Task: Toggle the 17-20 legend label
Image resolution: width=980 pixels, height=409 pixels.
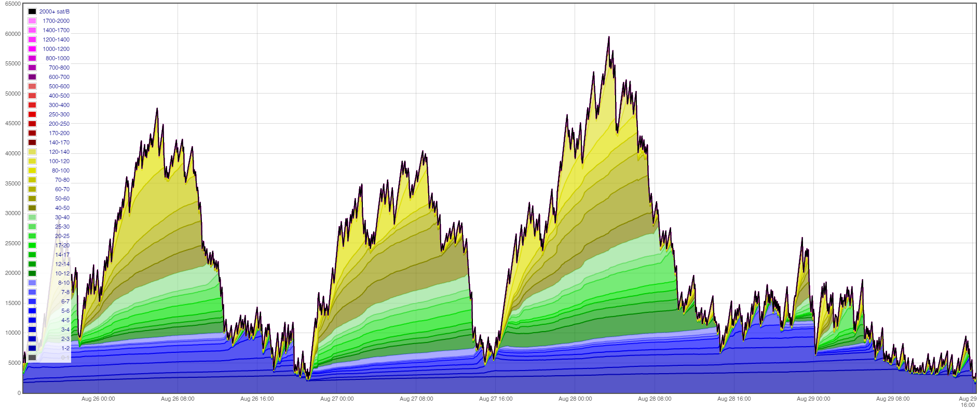Action: coord(62,245)
